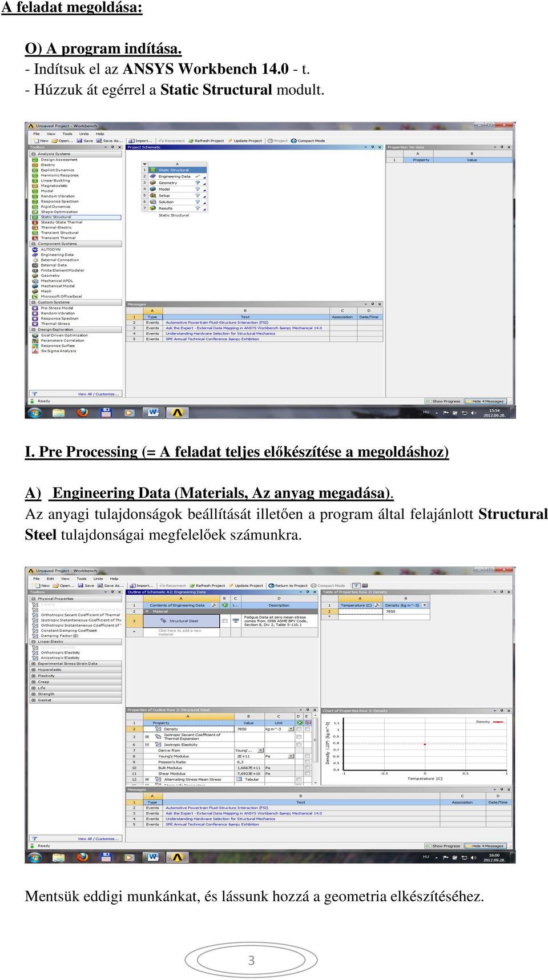Screen dimensions: 548x980
Task: Expand the Plasticity toolbox group
Action: [x=33, y=676]
